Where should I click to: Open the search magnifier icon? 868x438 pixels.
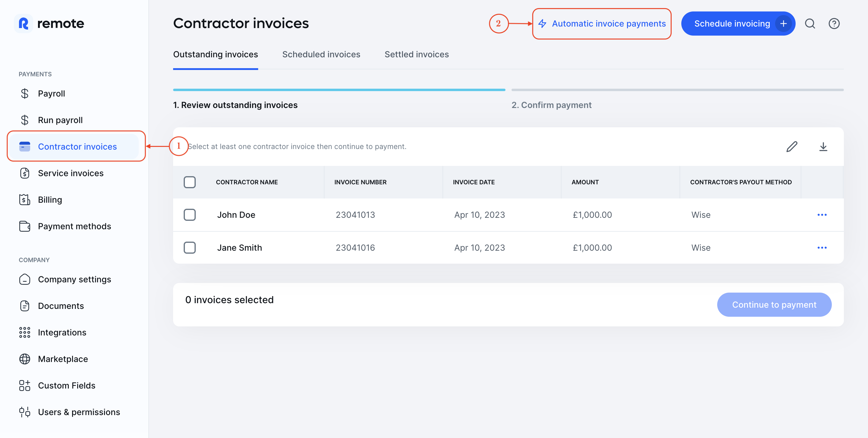pyautogui.click(x=810, y=23)
